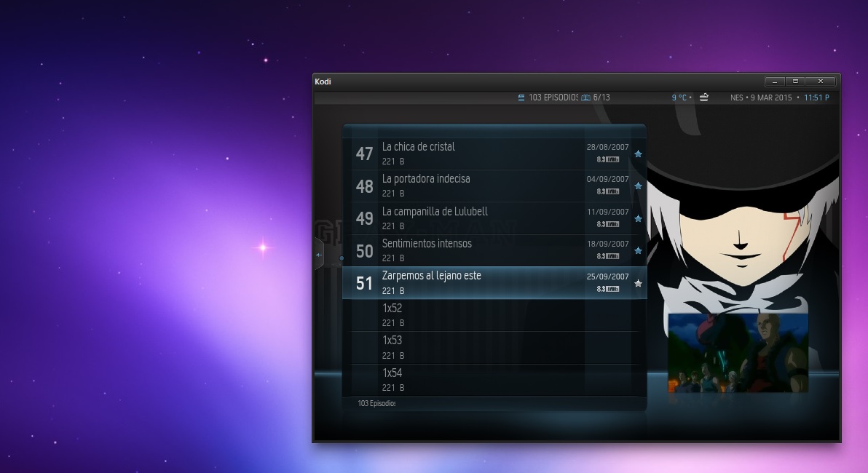The image size is (868, 473).
Task: Click the IMDb badge on "La chica de cristal"
Action: pyautogui.click(x=609, y=160)
